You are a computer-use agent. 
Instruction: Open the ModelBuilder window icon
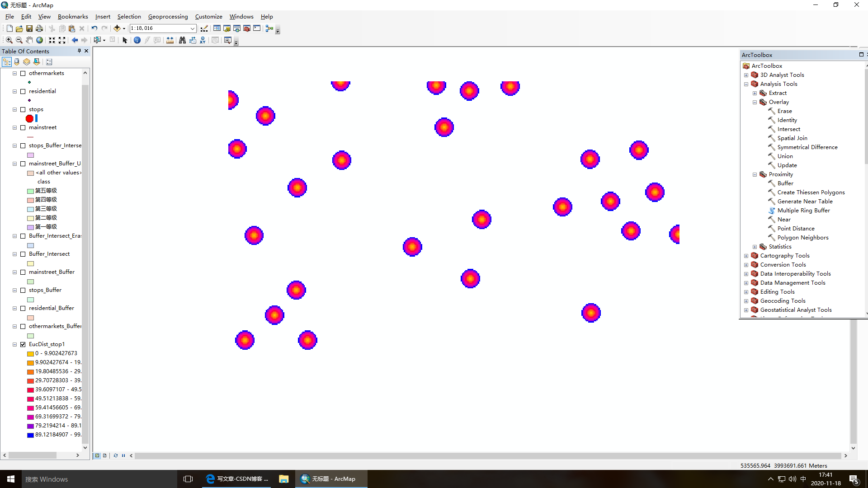click(x=269, y=28)
